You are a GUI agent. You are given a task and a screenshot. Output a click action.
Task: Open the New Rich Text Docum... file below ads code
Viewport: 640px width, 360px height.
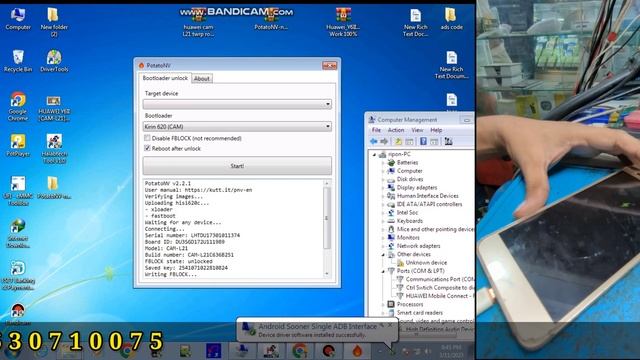tap(451, 64)
